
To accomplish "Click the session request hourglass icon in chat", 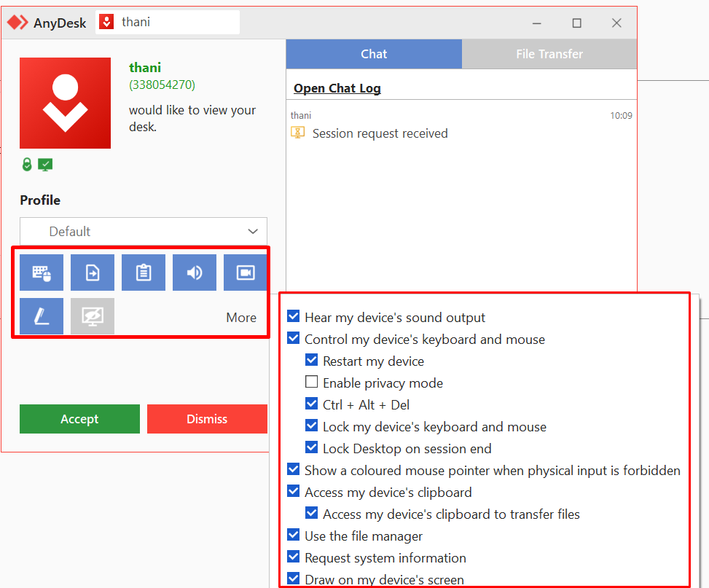I will [x=297, y=133].
